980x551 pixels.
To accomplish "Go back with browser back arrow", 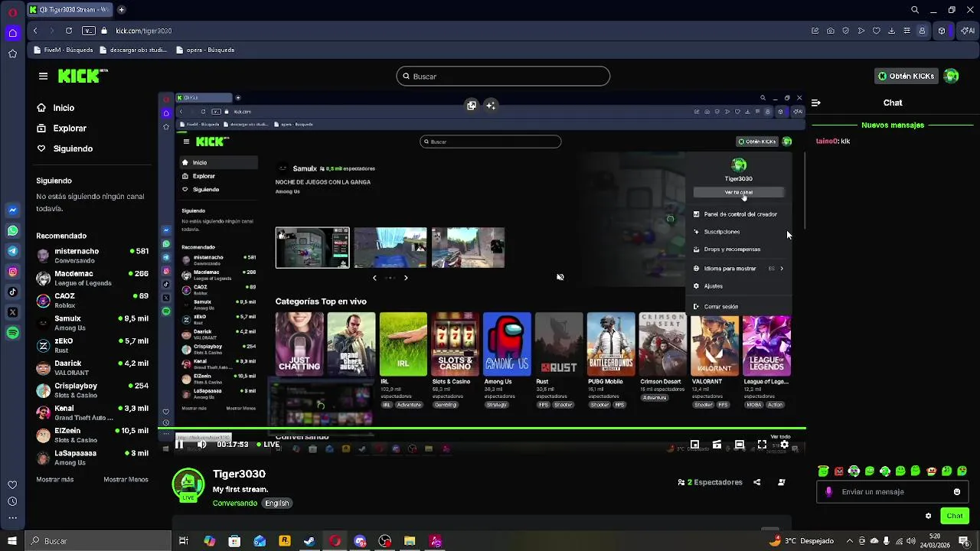I will tap(35, 31).
